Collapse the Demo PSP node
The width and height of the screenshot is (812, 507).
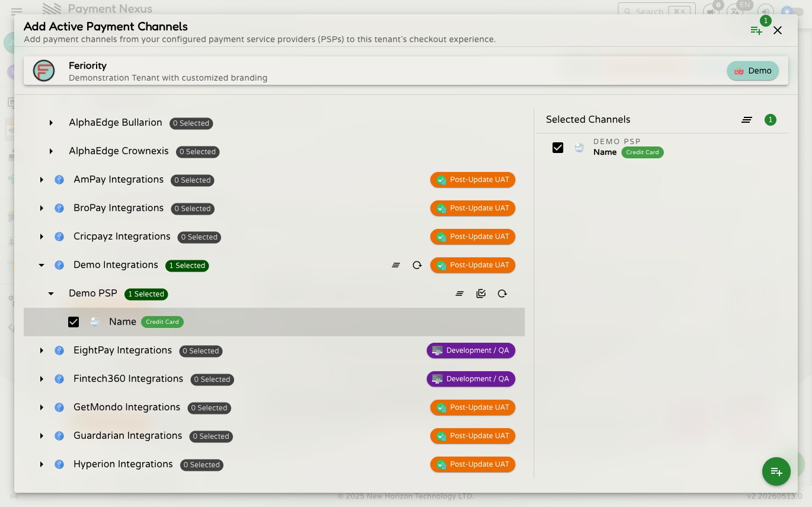[51, 294]
